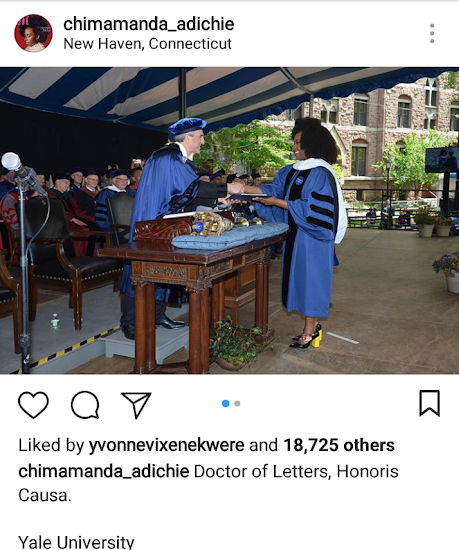Screen dimensions: 459x550
Task: Open chimamanda_adichie username in post header
Action: click(149, 24)
